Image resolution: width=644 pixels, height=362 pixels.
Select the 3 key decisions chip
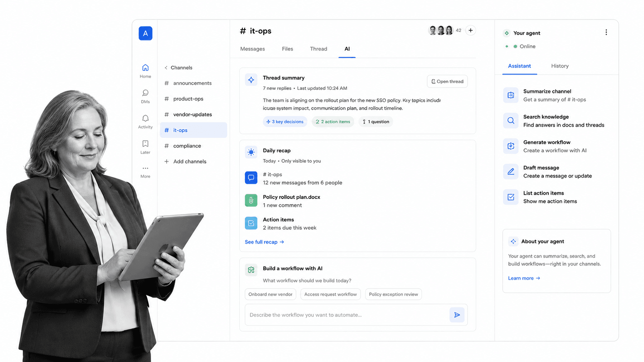tap(285, 122)
